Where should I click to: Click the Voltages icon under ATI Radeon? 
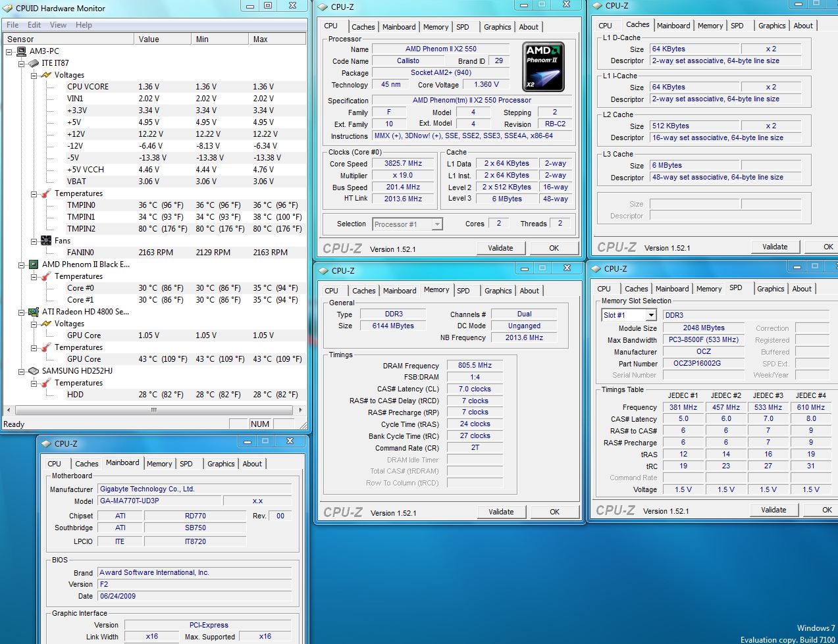click(46, 324)
